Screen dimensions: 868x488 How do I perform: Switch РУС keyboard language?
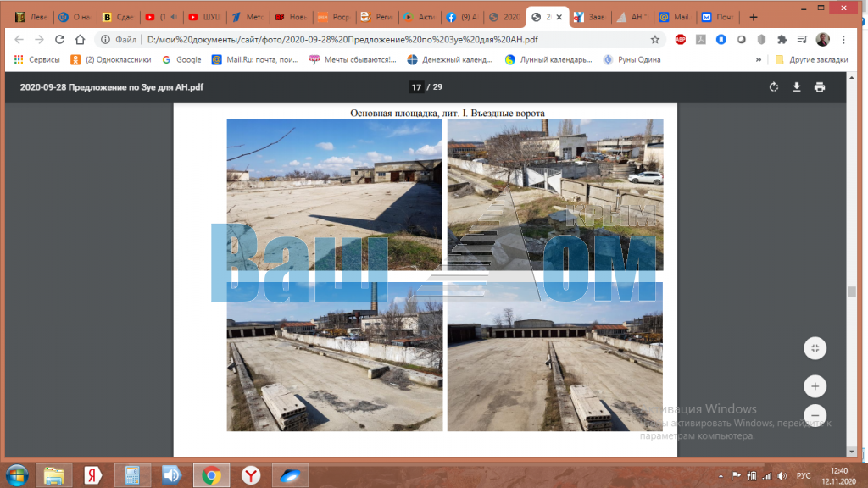[x=804, y=476]
